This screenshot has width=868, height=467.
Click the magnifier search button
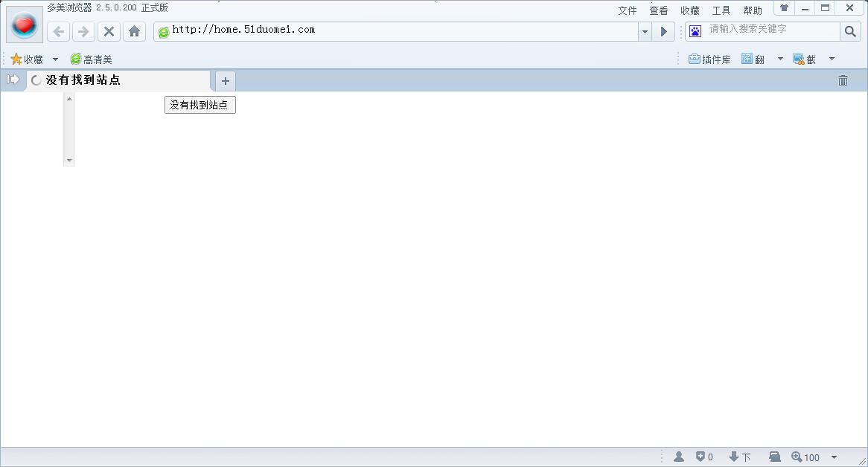click(850, 31)
